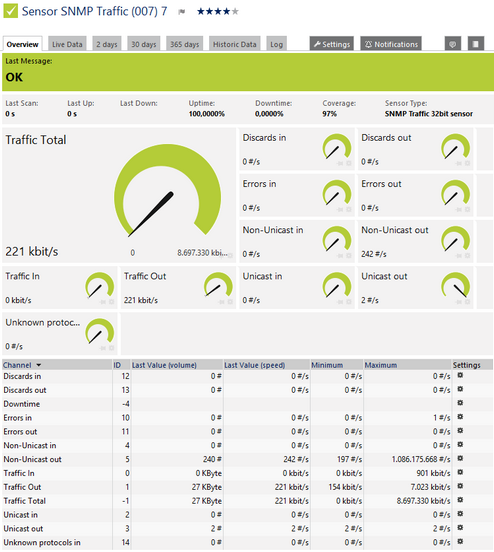Click the Coverage value 97%
The width and height of the screenshot is (494, 552).
click(x=330, y=114)
